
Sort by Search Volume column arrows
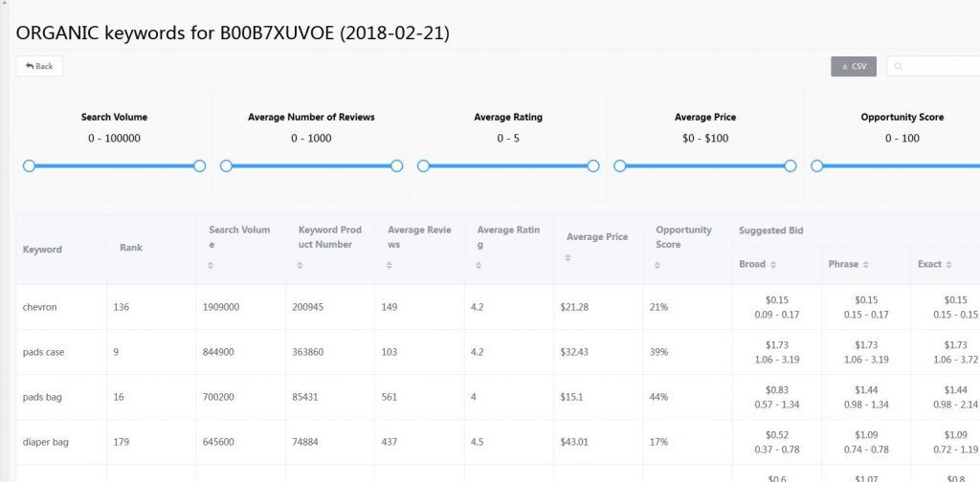pos(212,265)
